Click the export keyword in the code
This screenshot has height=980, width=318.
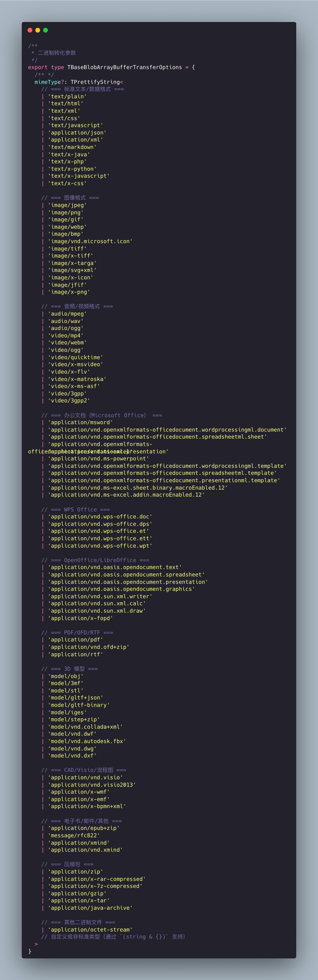coord(38,67)
